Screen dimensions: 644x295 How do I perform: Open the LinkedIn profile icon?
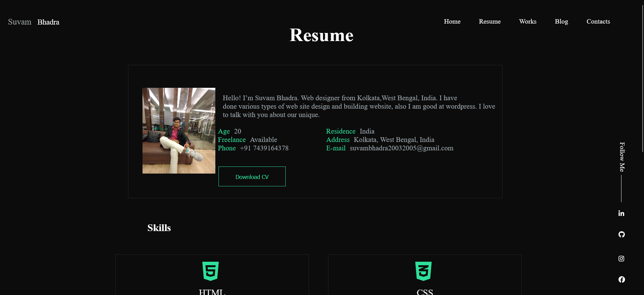[x=621, y=213]
